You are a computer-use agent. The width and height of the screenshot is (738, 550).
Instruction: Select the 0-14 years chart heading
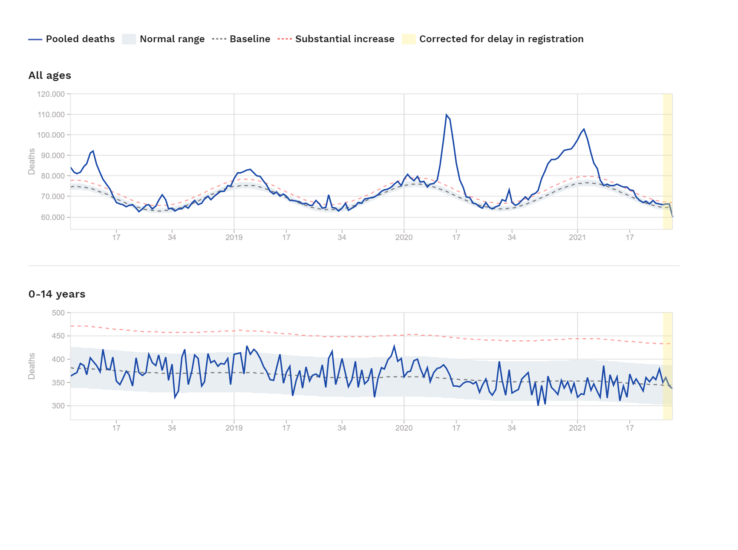click(x=56, y=294)
